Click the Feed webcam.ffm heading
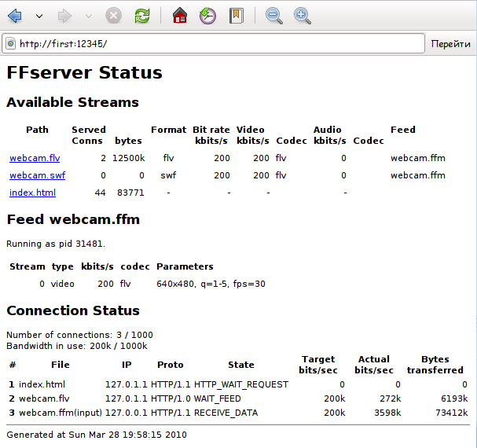477x448 pixels. pyautogui.click(x=73, y=219)
